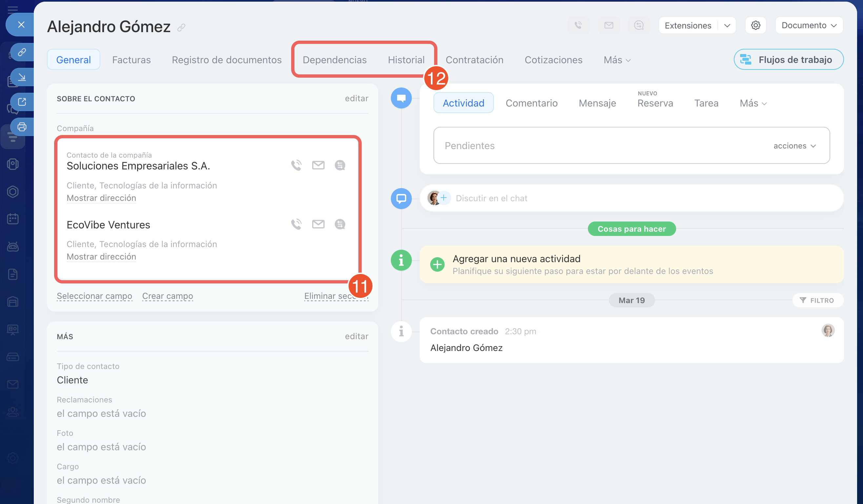Expand the Más tab menu in top row
This screenshot has width=863, height=504.
tap(617, 60)
